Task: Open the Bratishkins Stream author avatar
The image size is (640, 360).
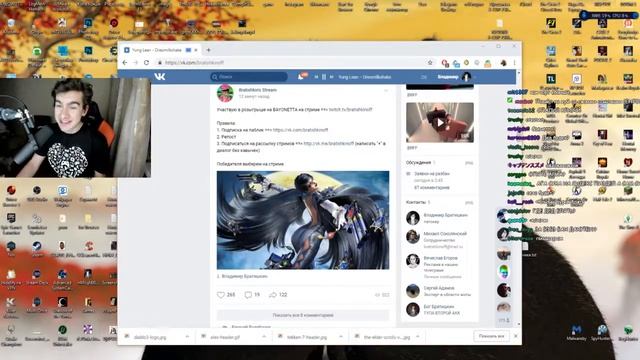Action: tap(225, 93)
